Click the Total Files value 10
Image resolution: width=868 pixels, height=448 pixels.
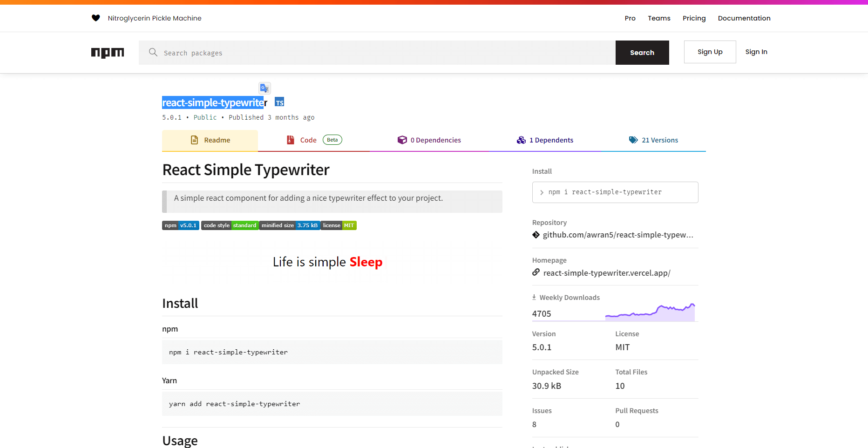pyautogui.click(x=620, y=386)
